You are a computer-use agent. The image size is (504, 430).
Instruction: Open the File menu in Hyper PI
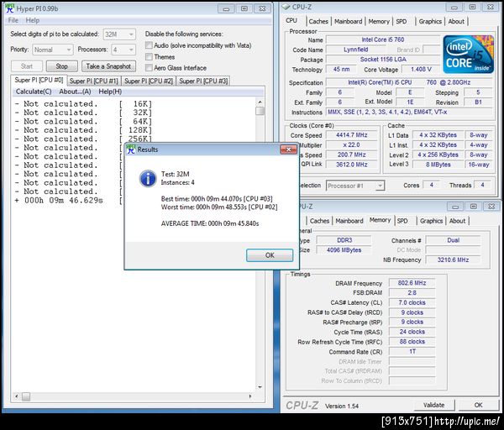pyautogui.click(x=13, y=20)
